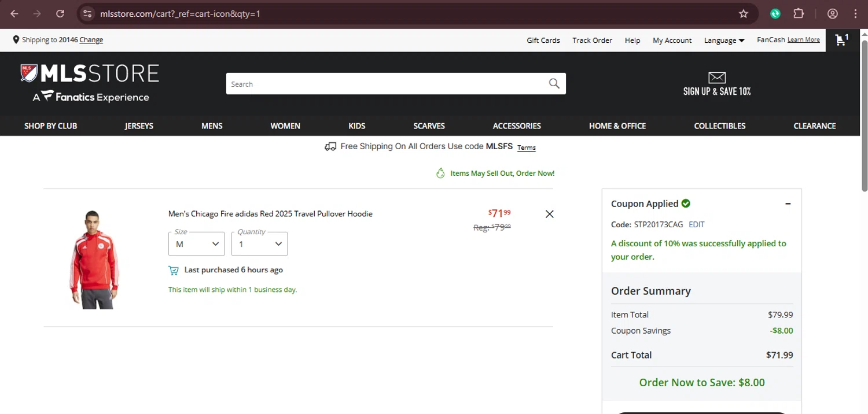Screen dimensions: 868x414
Task: Open the ACCESSORIES menu
Action: pos(517,125)
